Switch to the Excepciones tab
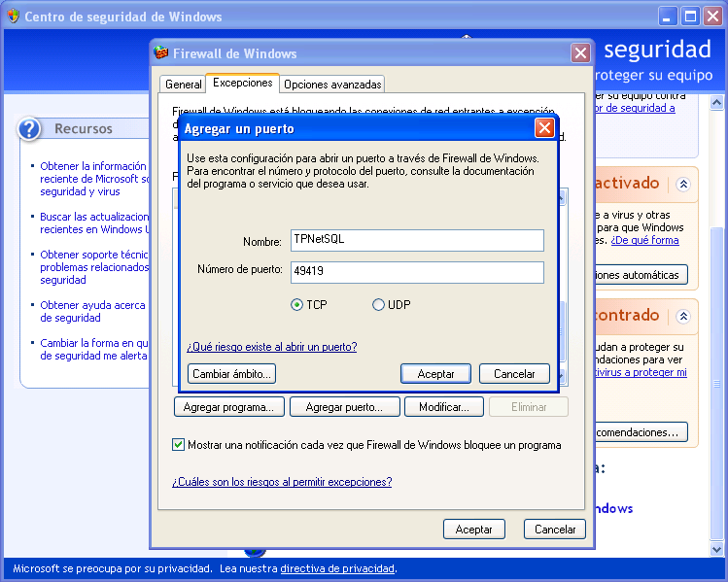Viewport: 728px width, 582px height. point(242,83)
